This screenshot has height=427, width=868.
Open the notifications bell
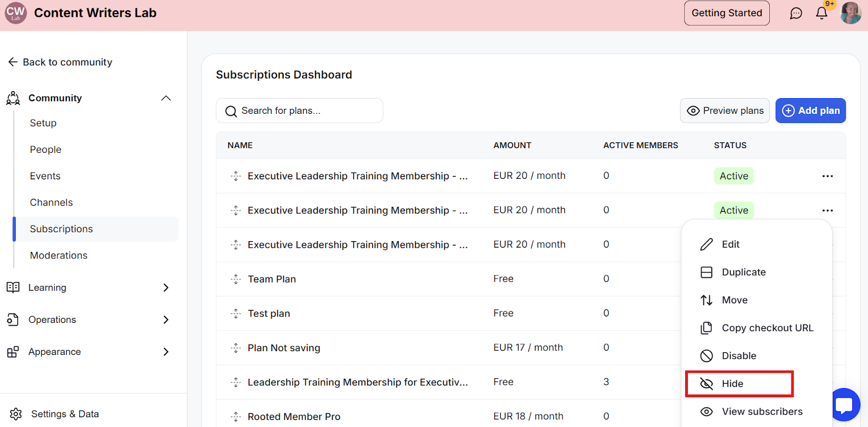coord(821,14)
